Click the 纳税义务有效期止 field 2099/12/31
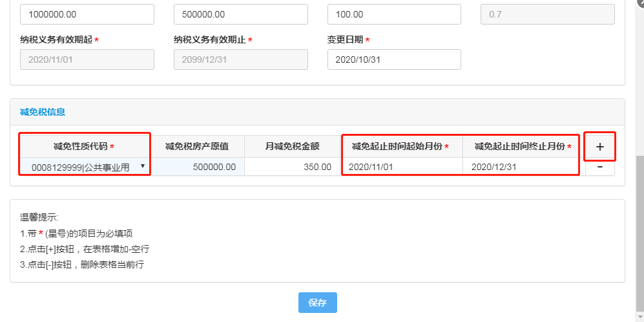 [x=241, y=59]
